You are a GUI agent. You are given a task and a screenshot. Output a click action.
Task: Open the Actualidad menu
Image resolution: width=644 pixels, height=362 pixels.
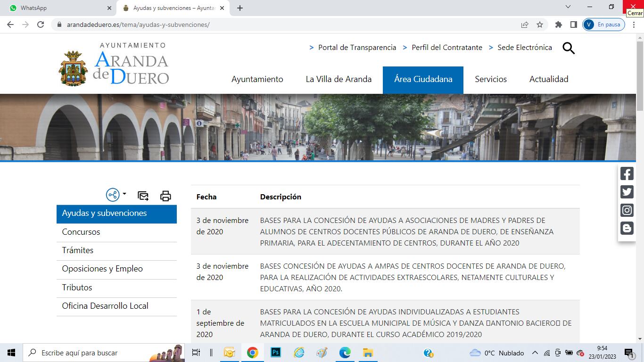point(549,79)
